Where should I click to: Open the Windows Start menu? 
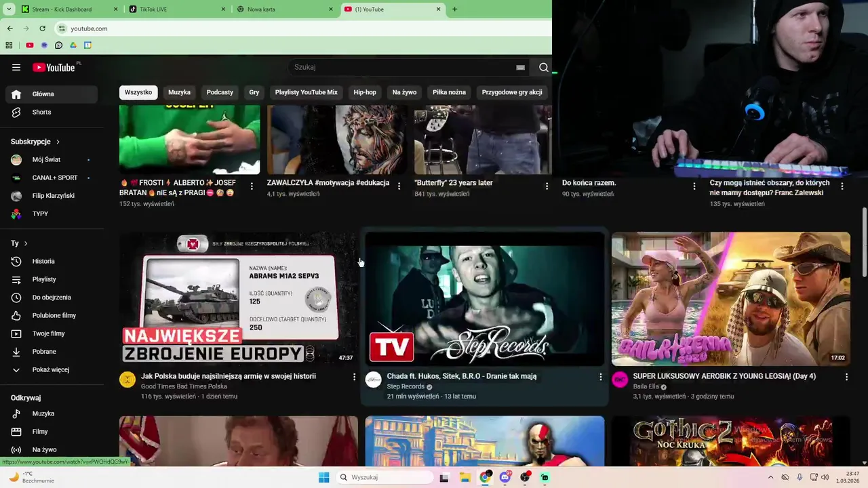324,477
